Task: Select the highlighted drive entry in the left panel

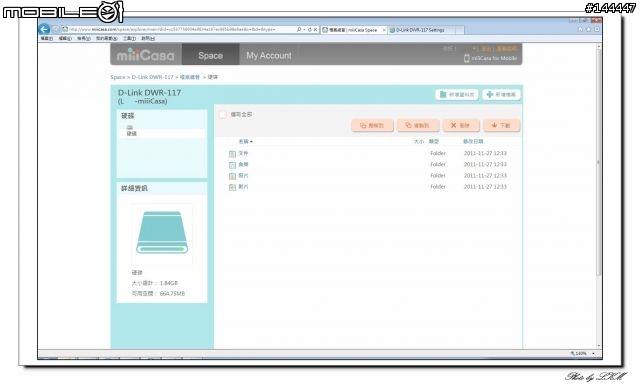Action: [x=162, y=133]
